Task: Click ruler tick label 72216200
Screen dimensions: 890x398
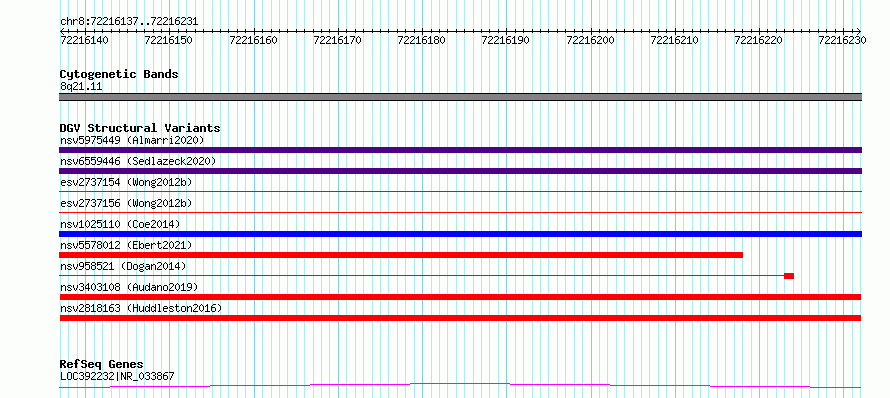Action: click(591, 40)
